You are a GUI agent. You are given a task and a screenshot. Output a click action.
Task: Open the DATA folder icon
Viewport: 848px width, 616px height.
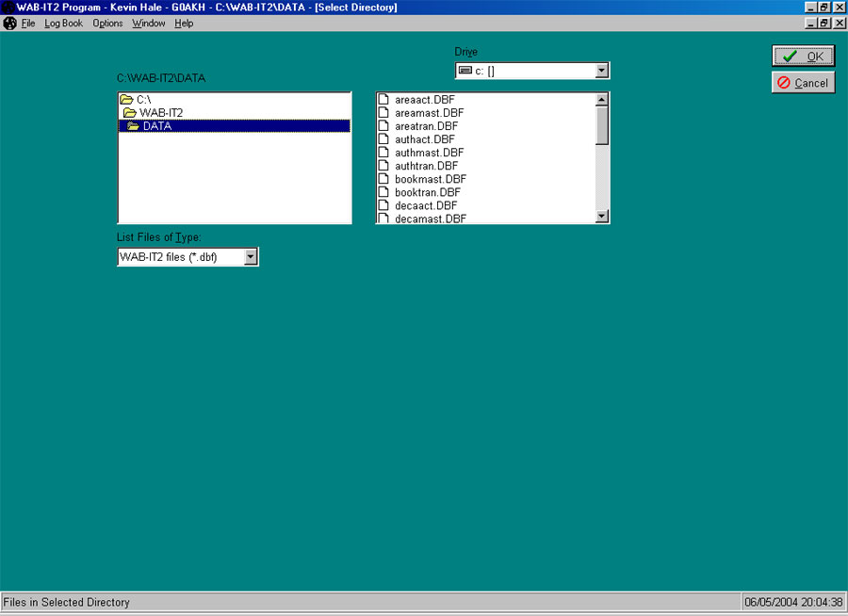pyautogui.click(x=132, y=125)
